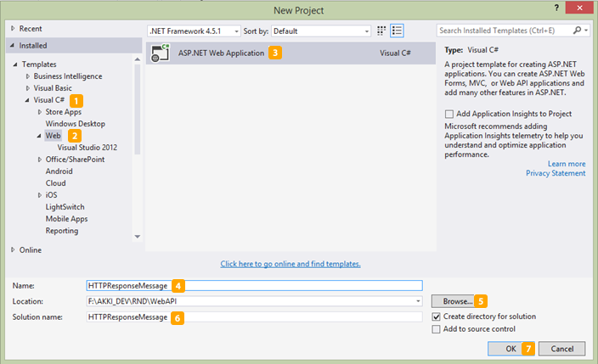Focus the Solution name input field
The height and width of the screenshot is (364, 598).
pos(254,317)
